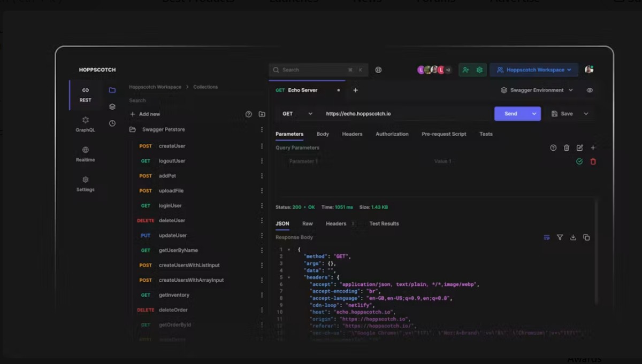Switch to the Body tab
This screenshot has height=364, width=642.
tap(323, 134)
